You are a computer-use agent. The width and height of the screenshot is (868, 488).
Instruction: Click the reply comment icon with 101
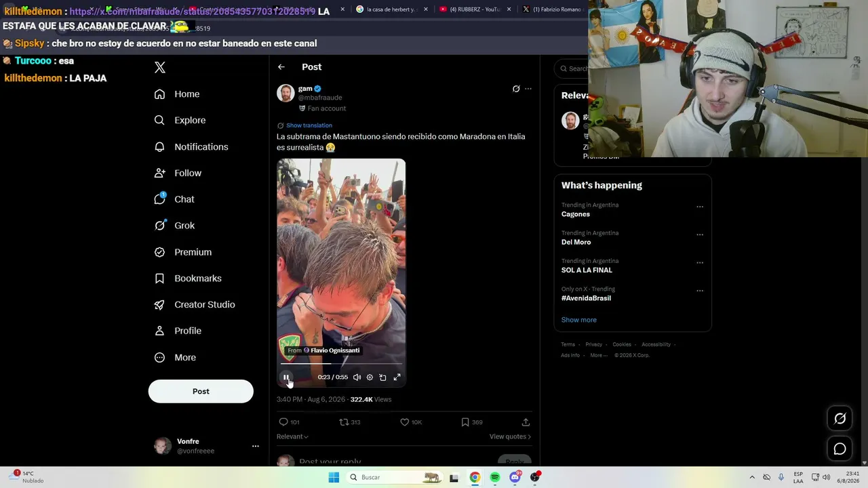pos(283,422)
